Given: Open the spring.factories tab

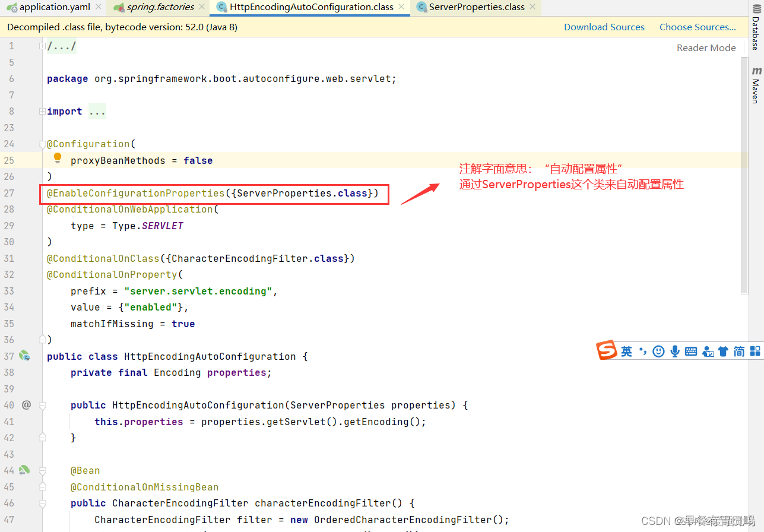Looking at the screenshot, I should (x=160, y=7).
